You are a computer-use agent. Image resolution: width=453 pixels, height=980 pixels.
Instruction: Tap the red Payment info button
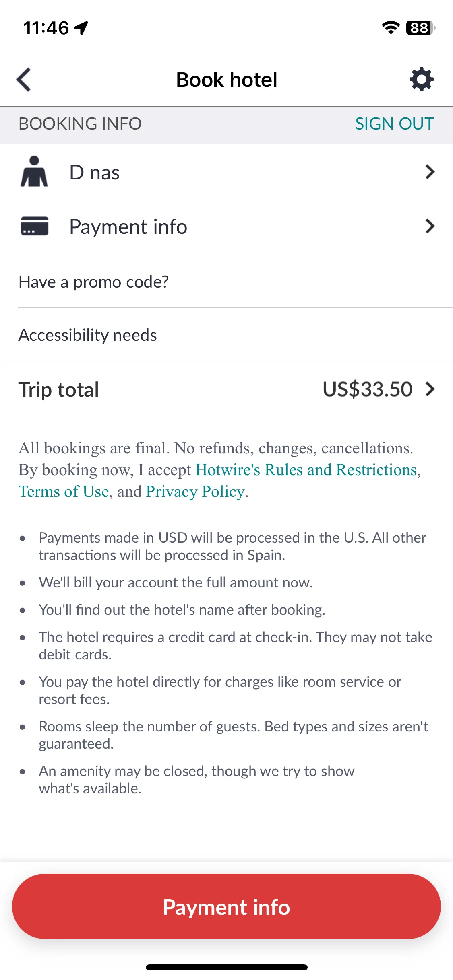point(226,906)
